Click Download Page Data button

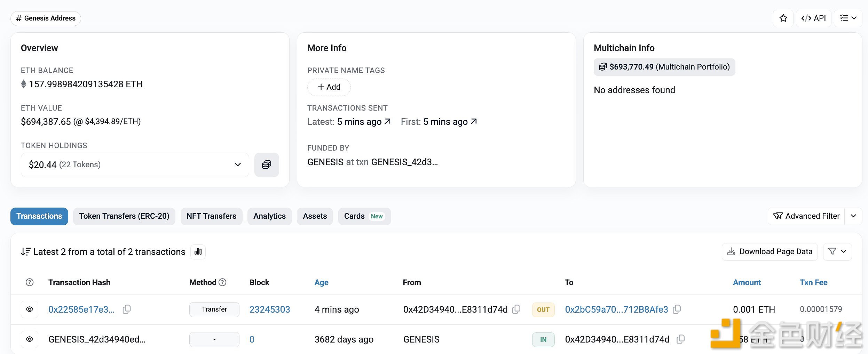770,252
